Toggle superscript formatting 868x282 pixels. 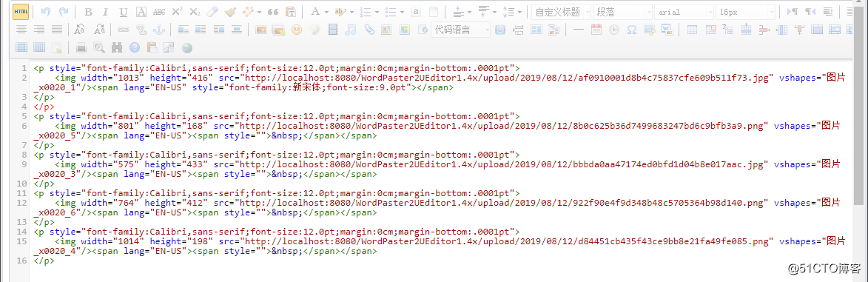tap(177, 12)
